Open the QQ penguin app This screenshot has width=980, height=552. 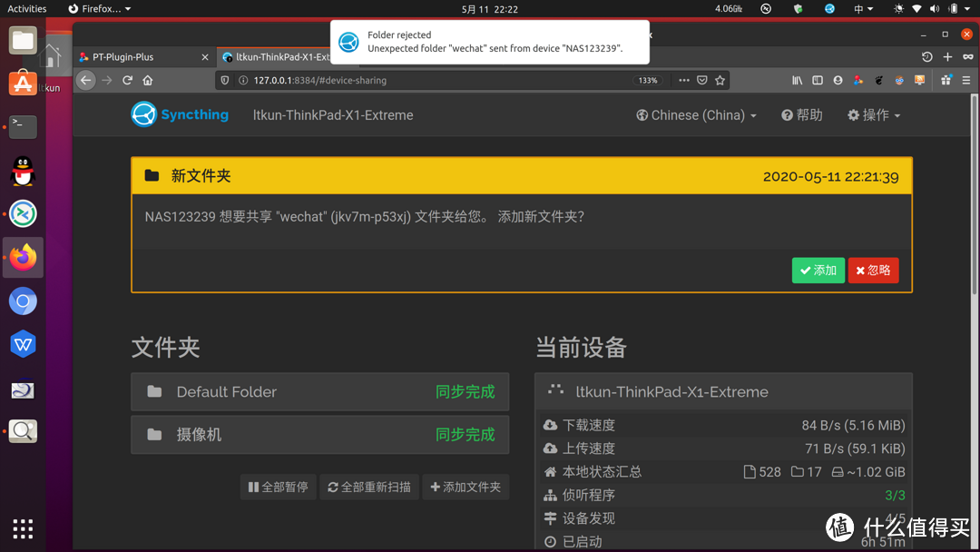[x=23, y=171]
